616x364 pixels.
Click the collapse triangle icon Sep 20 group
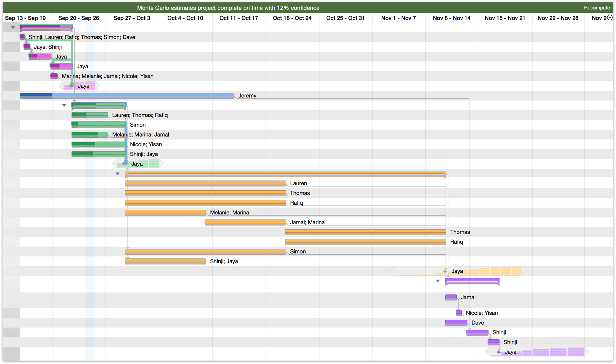(64, 105)
